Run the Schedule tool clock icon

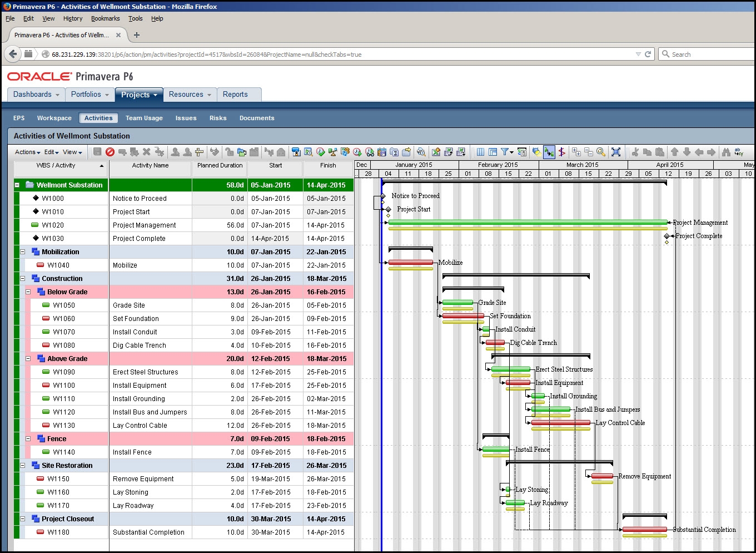357,152
